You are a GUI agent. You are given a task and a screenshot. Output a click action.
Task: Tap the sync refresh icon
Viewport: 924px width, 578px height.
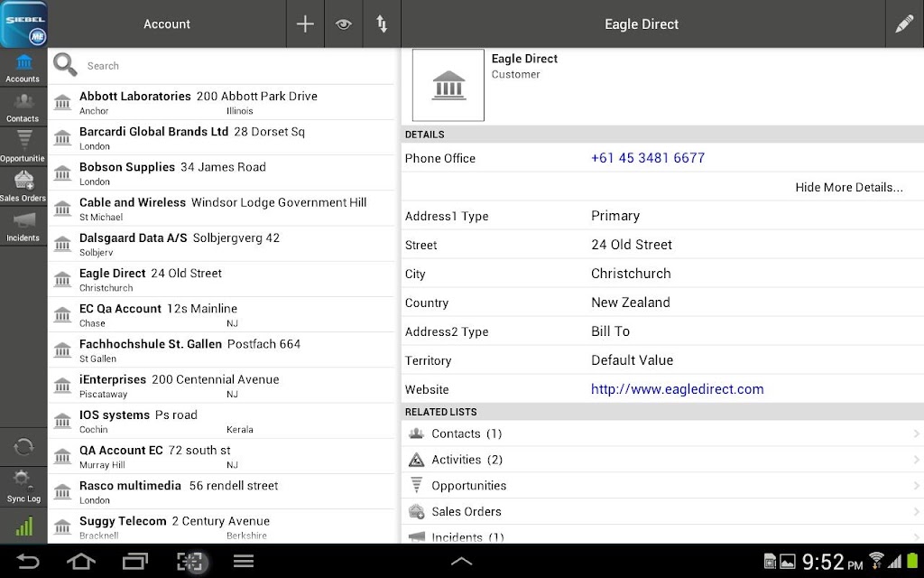pos(23,447)
